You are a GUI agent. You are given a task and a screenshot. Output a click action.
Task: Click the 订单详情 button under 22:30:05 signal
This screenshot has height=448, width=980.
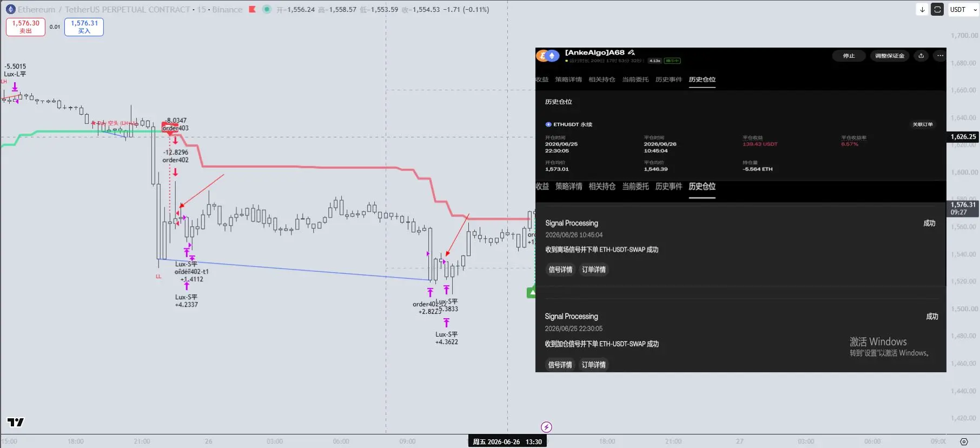(594, 365)
